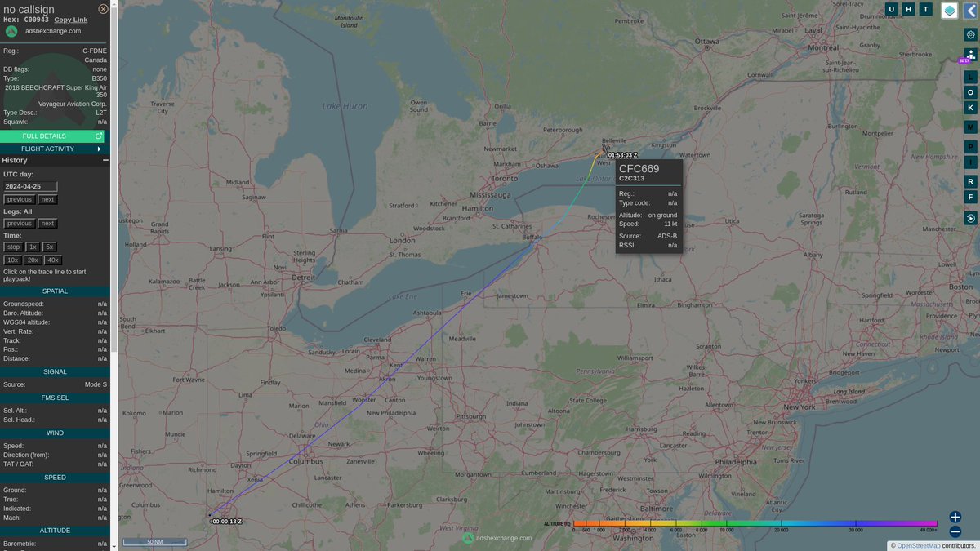Click the Hex C00943 text

(26, 20)
